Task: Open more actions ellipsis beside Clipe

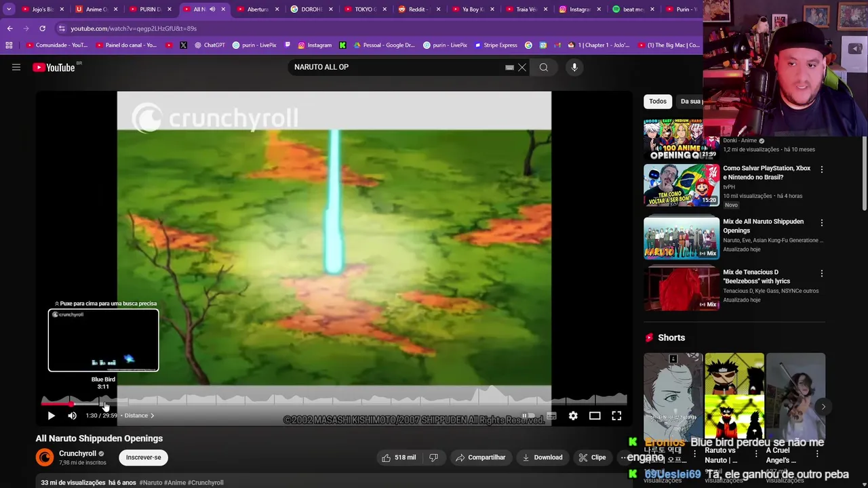Action: (624, 457)
